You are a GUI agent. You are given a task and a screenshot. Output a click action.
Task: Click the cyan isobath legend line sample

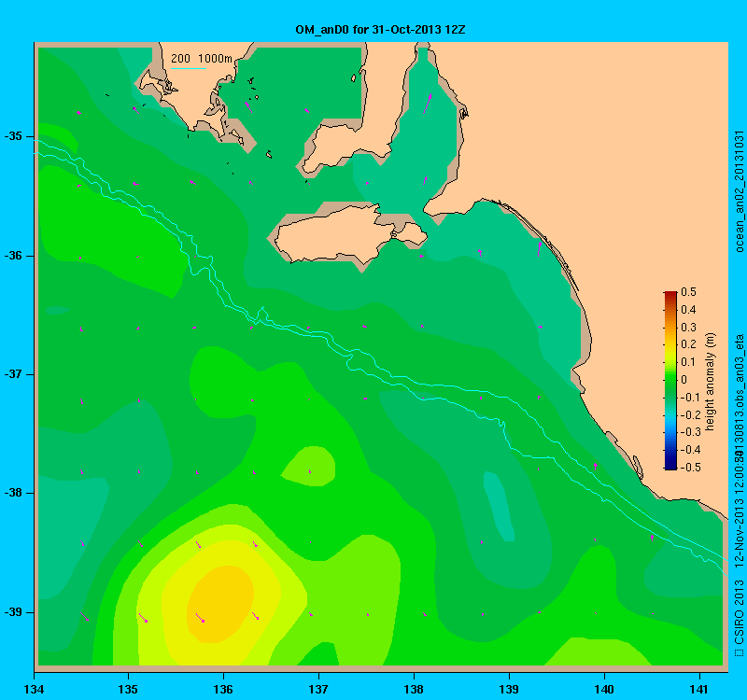click(x=189, y=68)
